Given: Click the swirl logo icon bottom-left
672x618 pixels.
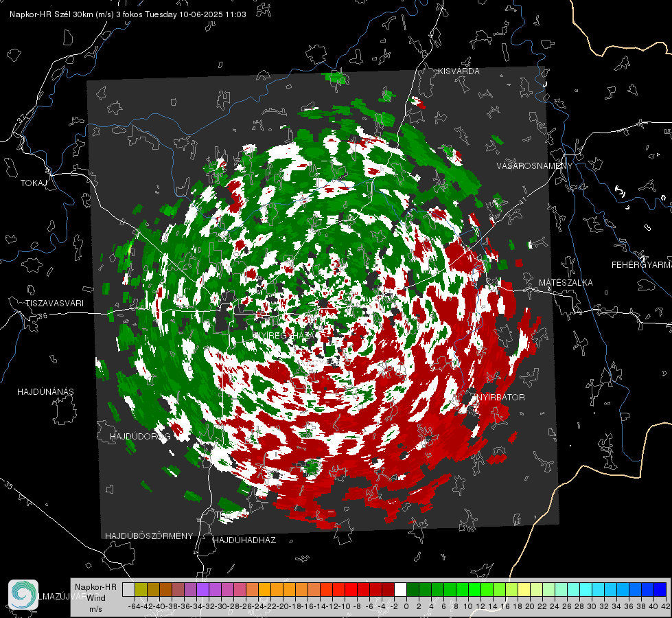Looking at the screenshot, I should tap(23, 595).
